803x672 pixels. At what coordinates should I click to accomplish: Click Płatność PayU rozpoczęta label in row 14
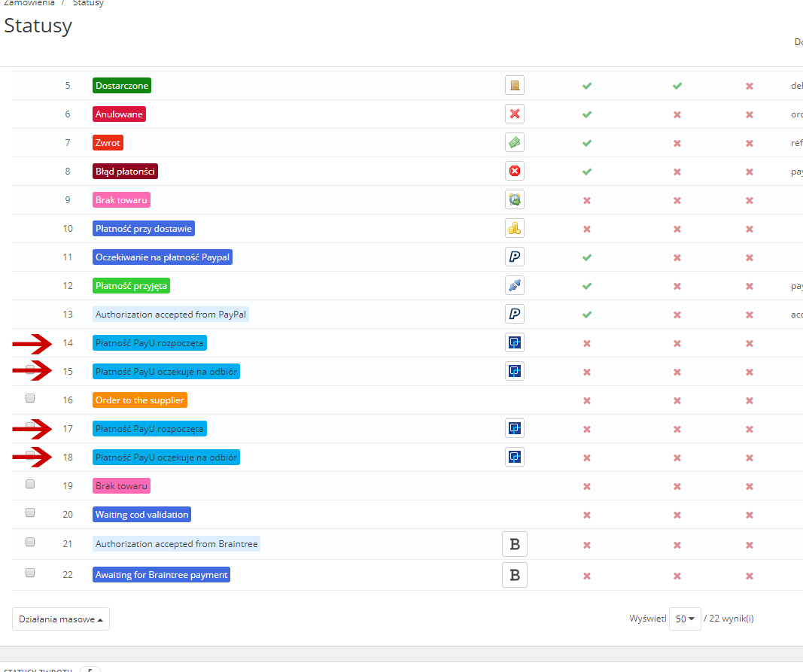tap(150, 343)
